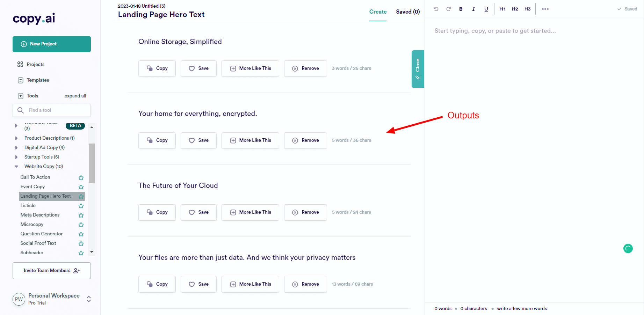Click the PW workspace avatar

19,299
